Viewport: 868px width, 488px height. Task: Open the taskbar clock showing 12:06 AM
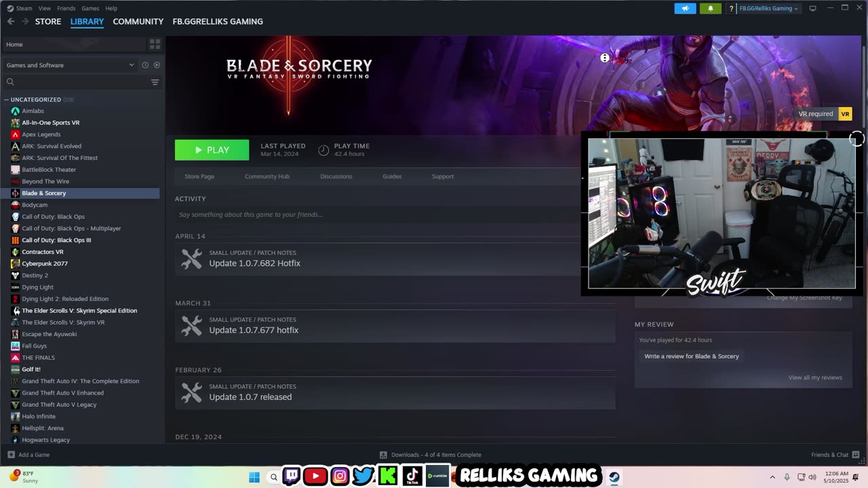click(x=837, y=477)
